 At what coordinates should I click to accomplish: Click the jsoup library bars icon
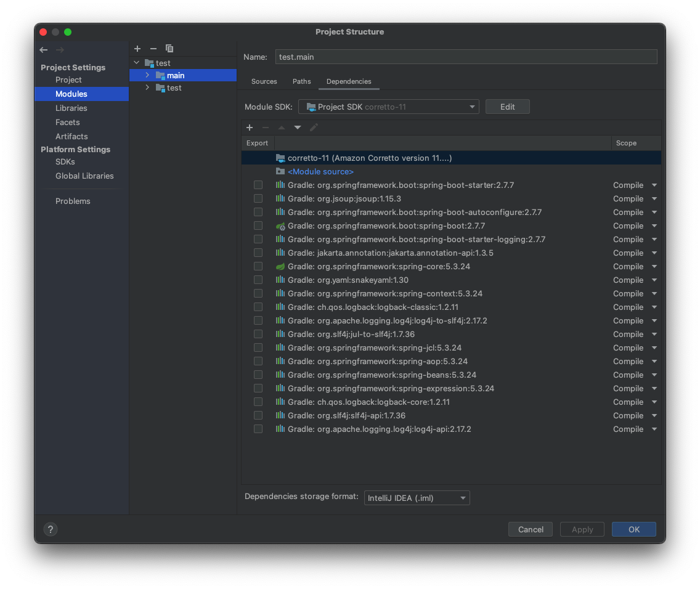pyautogui.click(x=280, y=198)
